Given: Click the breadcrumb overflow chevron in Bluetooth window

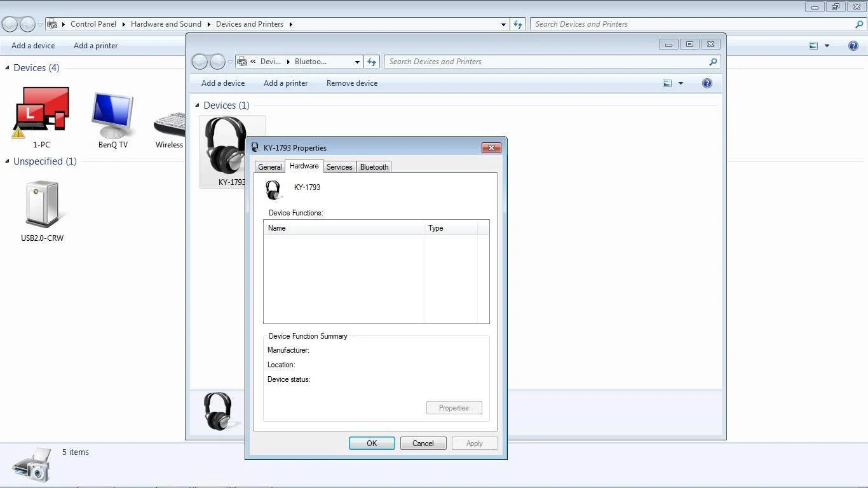Looking at the screenshot, I should click(254, 62).
